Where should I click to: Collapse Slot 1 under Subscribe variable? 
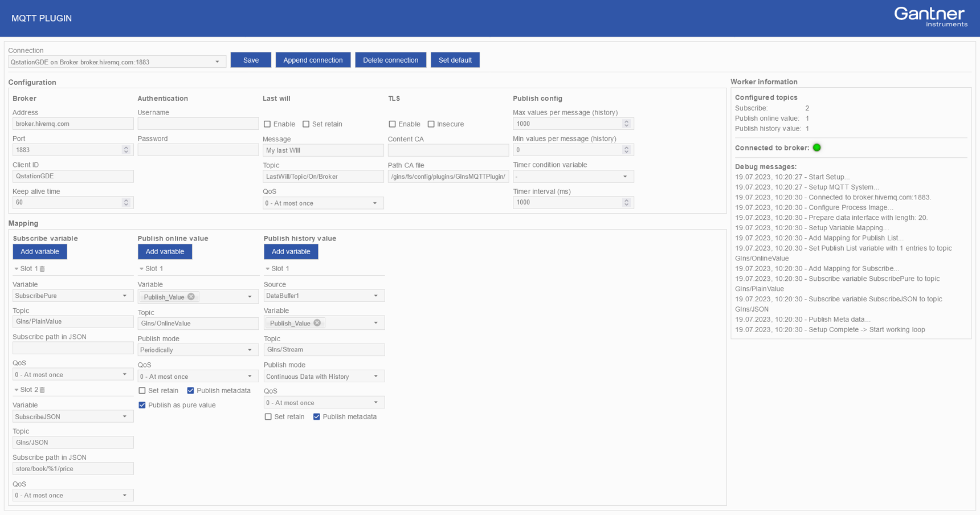click(15, 268)
